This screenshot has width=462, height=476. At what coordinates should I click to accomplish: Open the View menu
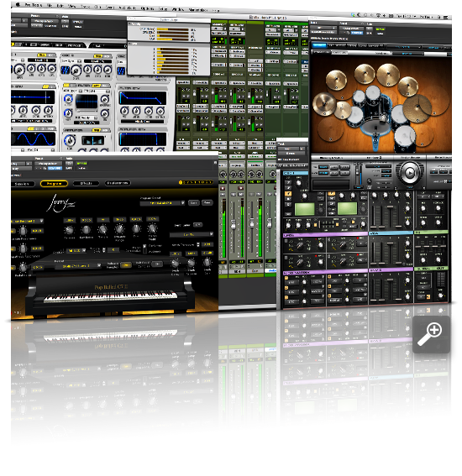72,6
